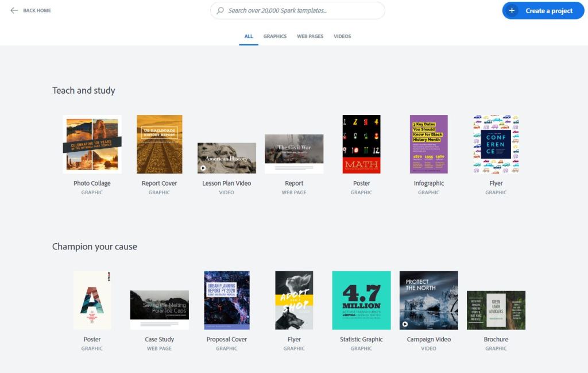Choose the US Railroads Report Cover template
This screenshot has height=373, width=588.
point(159,144)
